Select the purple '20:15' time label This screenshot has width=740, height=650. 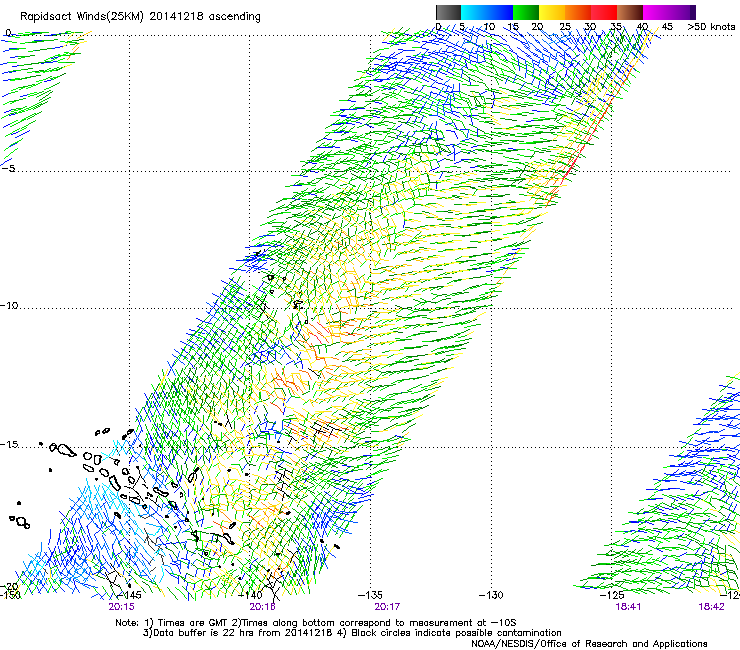point(121,607)
